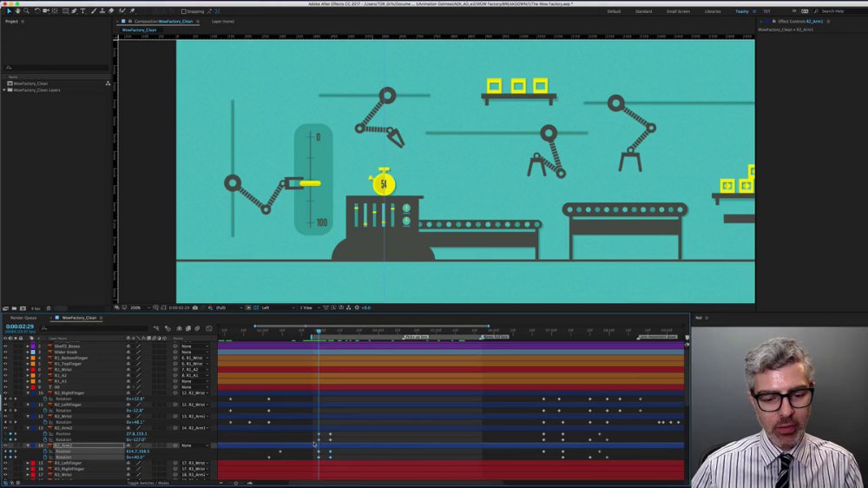
Task: Select the Puppet Pin tool
Action: click(x=132, y=11)
